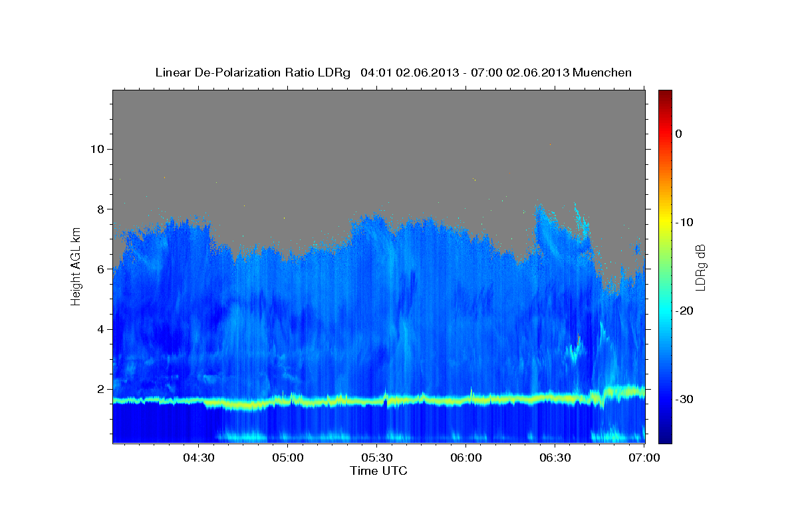798x532 pixels.
Task: Click the 'Height AGL km' axis title
Action: (76, 266)
